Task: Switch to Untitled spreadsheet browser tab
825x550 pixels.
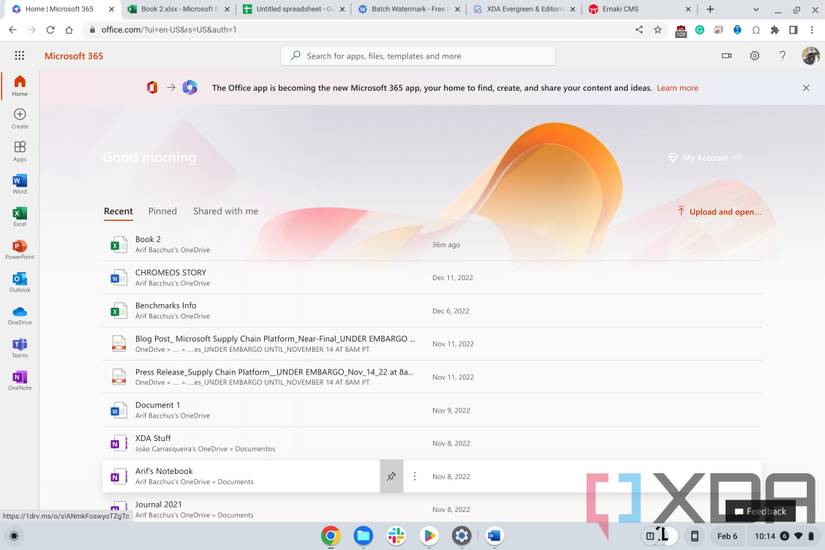Action: tap(294, 9)
